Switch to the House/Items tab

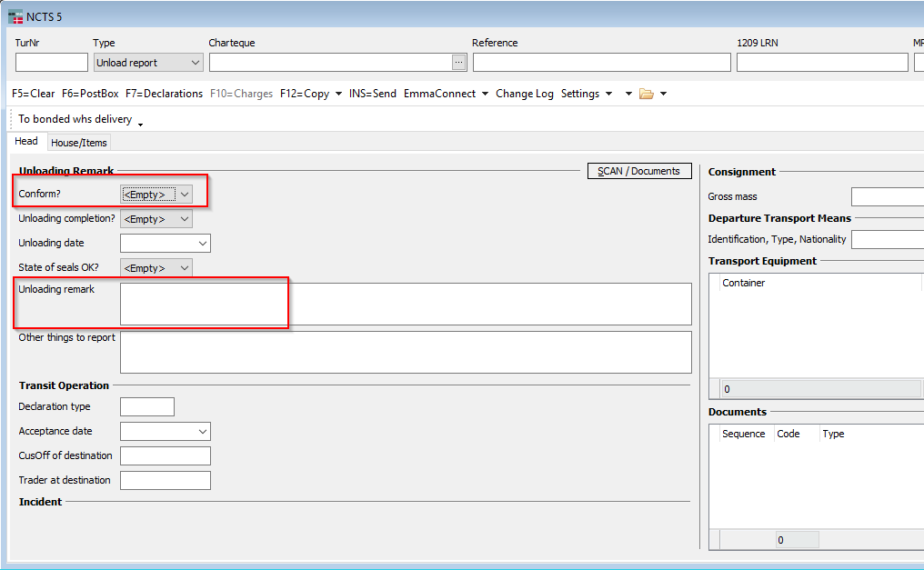pyautogui.click(x=78, y=142)
